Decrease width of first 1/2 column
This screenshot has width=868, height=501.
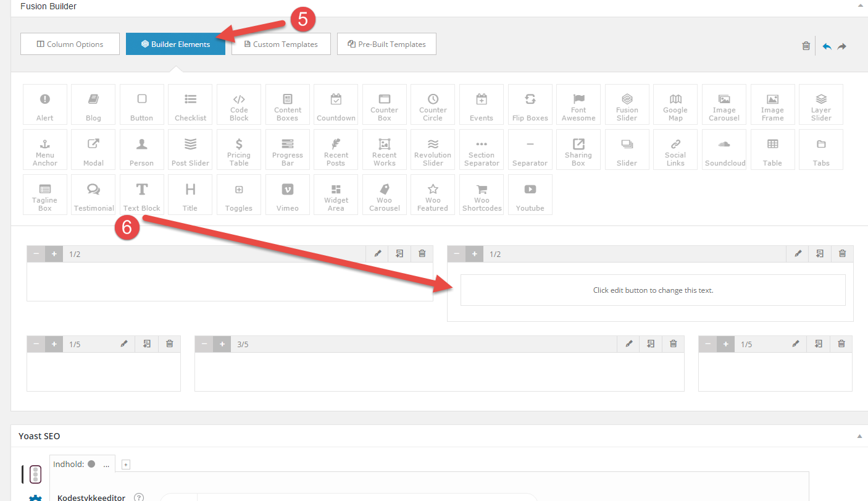click(36, 254)
